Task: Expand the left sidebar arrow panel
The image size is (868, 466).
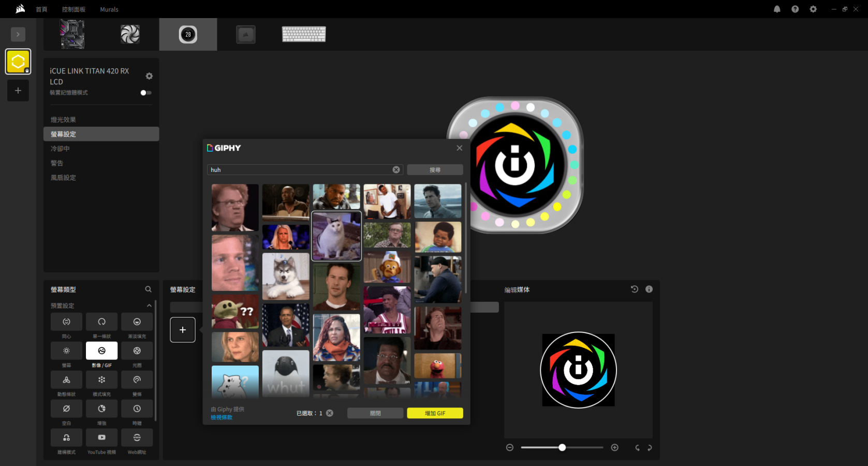Action: click(x=18, y=34)
